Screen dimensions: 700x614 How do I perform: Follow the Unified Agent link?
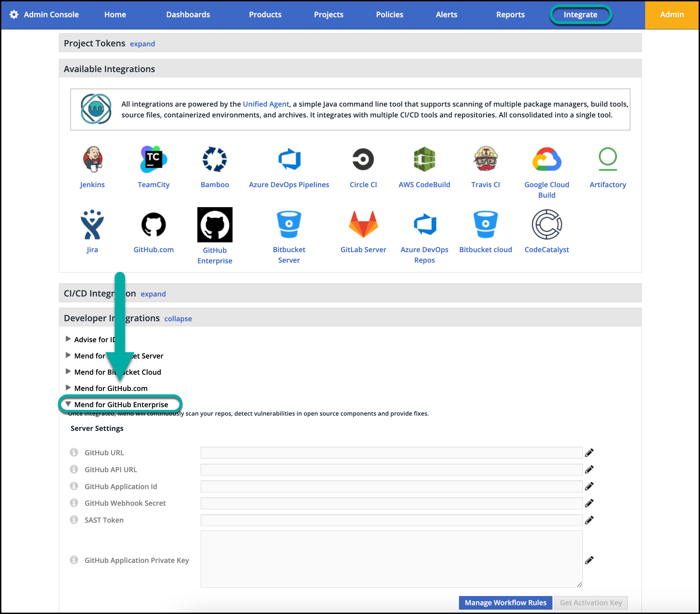pos(266,104)
